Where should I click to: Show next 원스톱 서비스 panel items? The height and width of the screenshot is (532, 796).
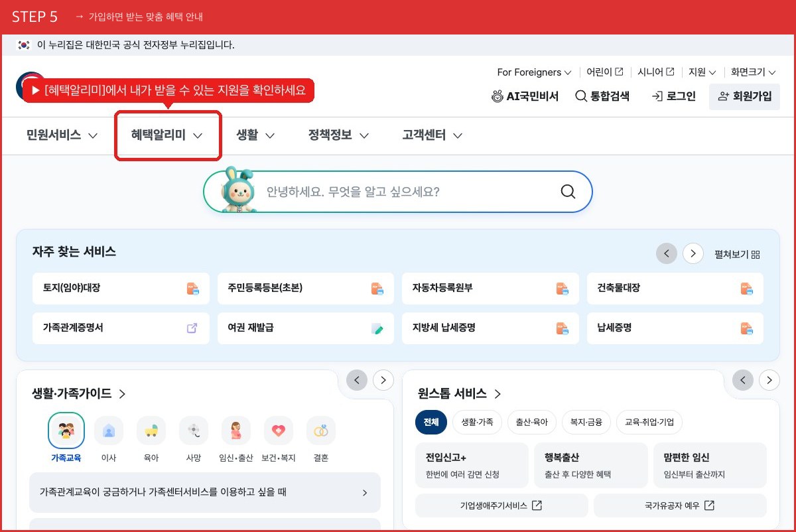[x=769, y=380]
